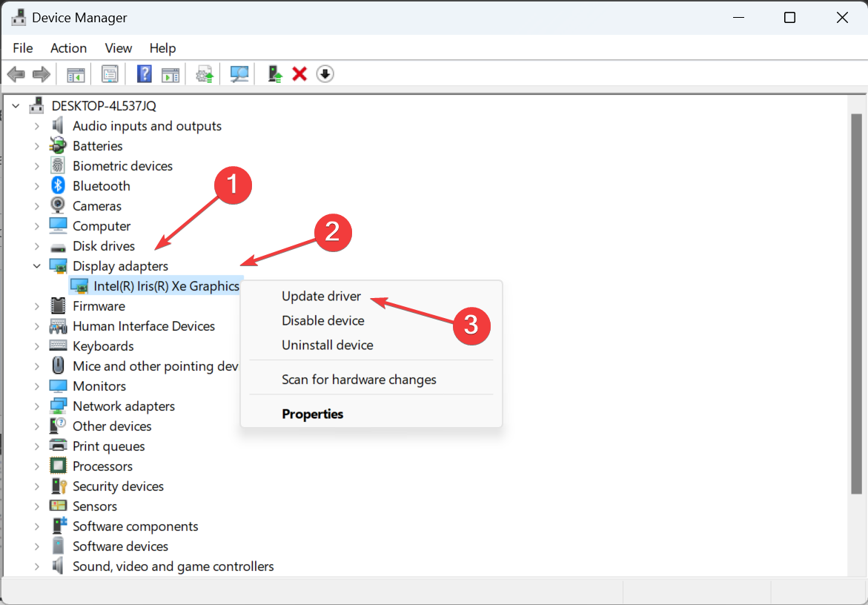Click Update device driver toolbar icon
Screen dimensions: 868x605
(205, 74)
